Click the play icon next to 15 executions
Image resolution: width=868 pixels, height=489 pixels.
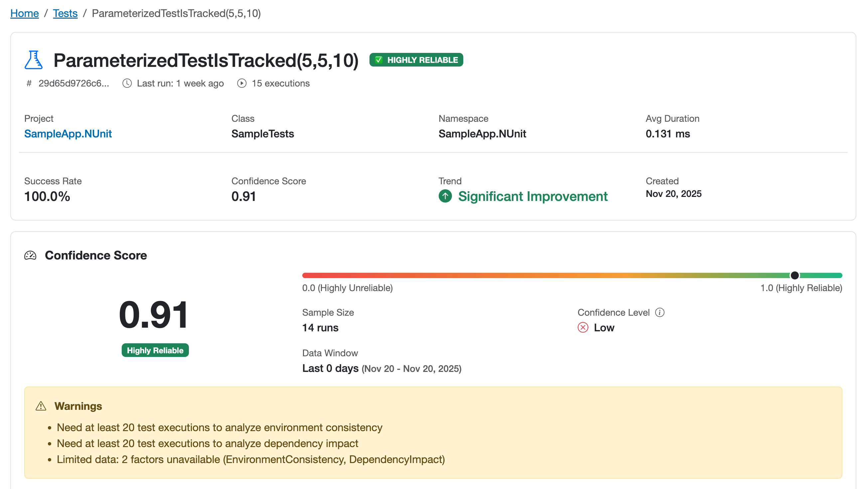click(241, 83)
